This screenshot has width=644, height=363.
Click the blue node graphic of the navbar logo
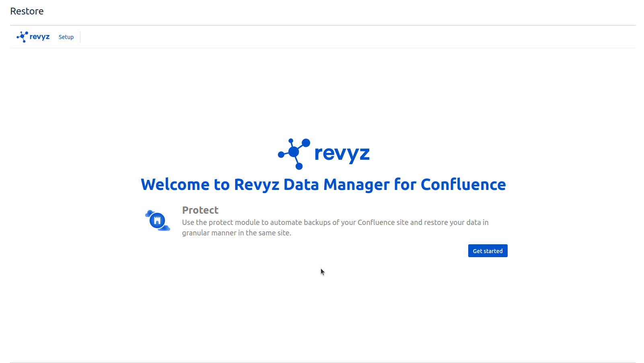coord(22,37)
